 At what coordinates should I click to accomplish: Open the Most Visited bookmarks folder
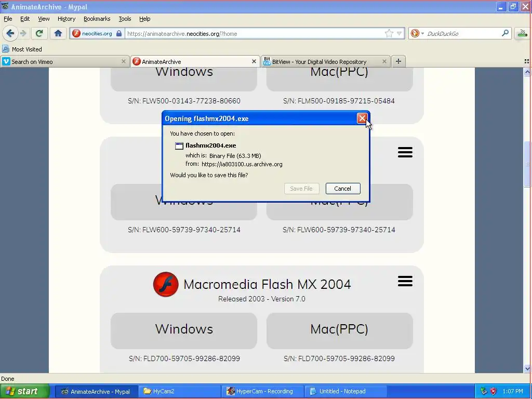coord(22,49)
